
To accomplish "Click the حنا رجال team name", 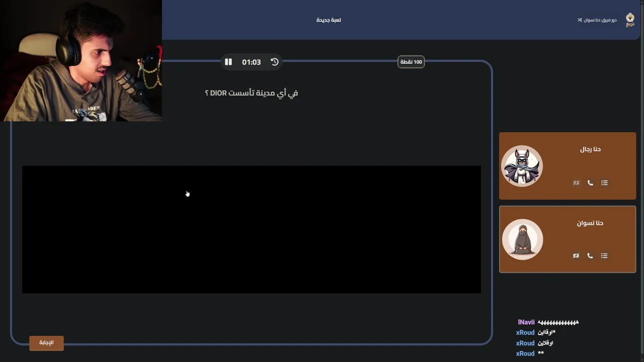I will tap(590, 149).
